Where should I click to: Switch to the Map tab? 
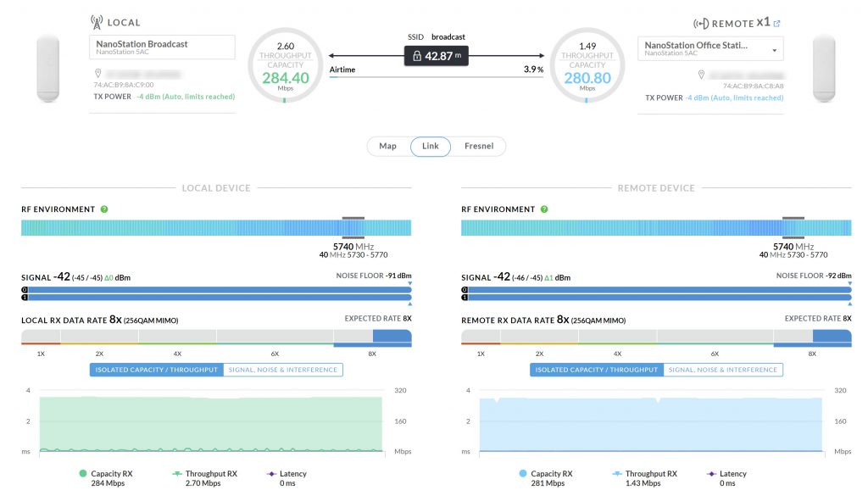[387, 146]
